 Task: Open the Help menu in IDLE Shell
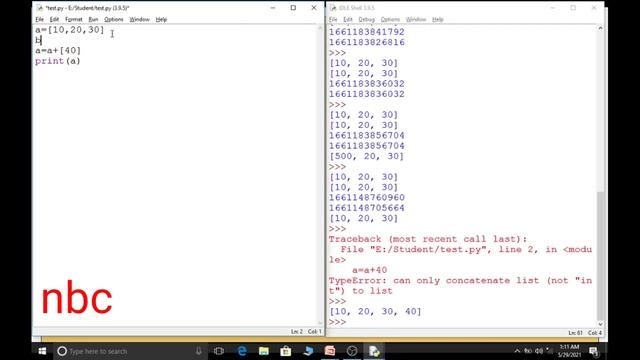pos(438,20)
